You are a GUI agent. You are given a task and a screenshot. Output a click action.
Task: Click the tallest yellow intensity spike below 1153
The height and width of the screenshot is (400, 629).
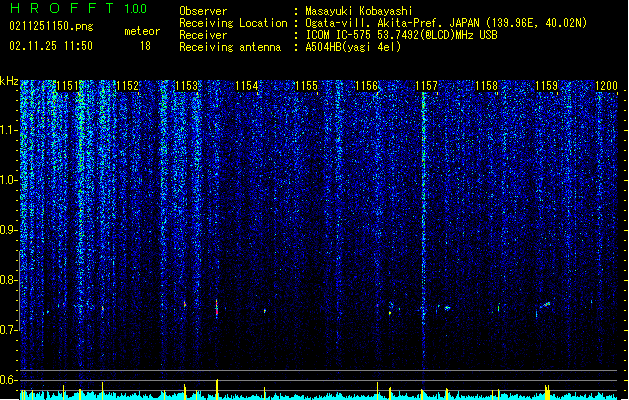click(217, 389)
